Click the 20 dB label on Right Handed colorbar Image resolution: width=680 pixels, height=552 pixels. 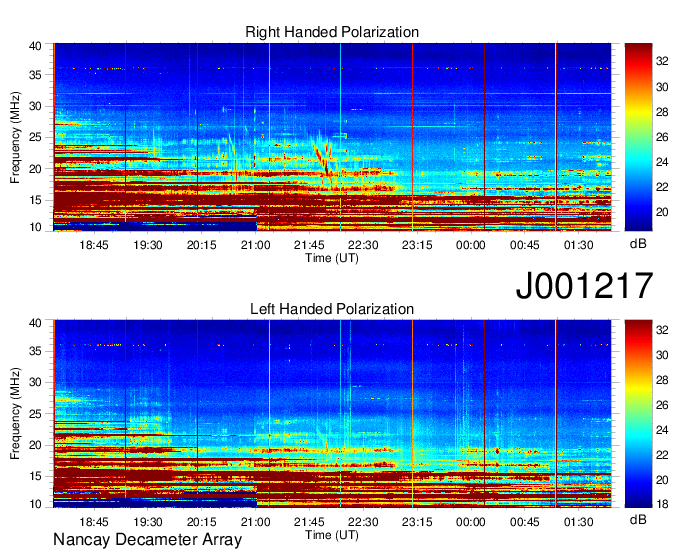click(x=662, y=212)
